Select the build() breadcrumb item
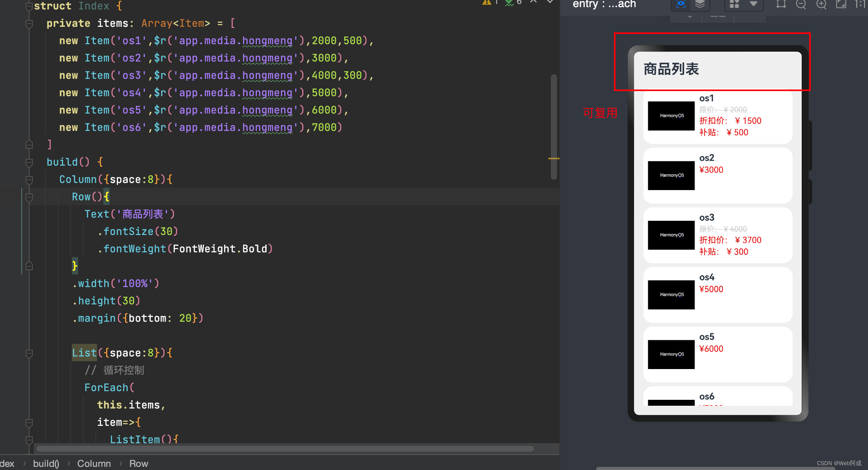 (x=46, y=463)
